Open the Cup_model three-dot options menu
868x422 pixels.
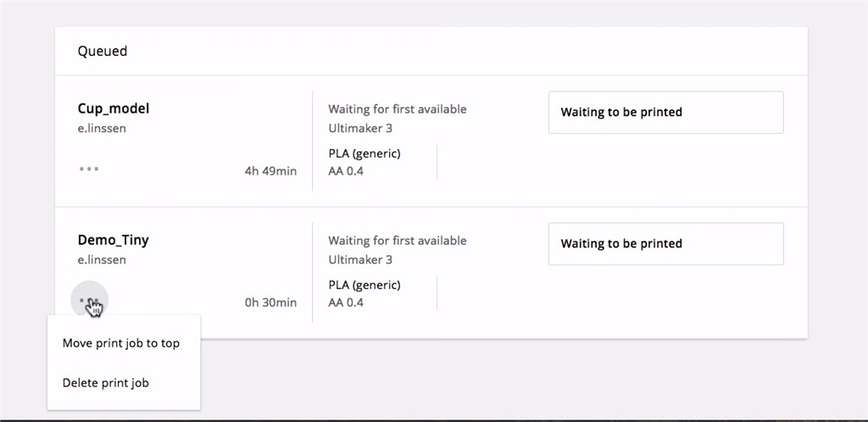tap(89, 169)
